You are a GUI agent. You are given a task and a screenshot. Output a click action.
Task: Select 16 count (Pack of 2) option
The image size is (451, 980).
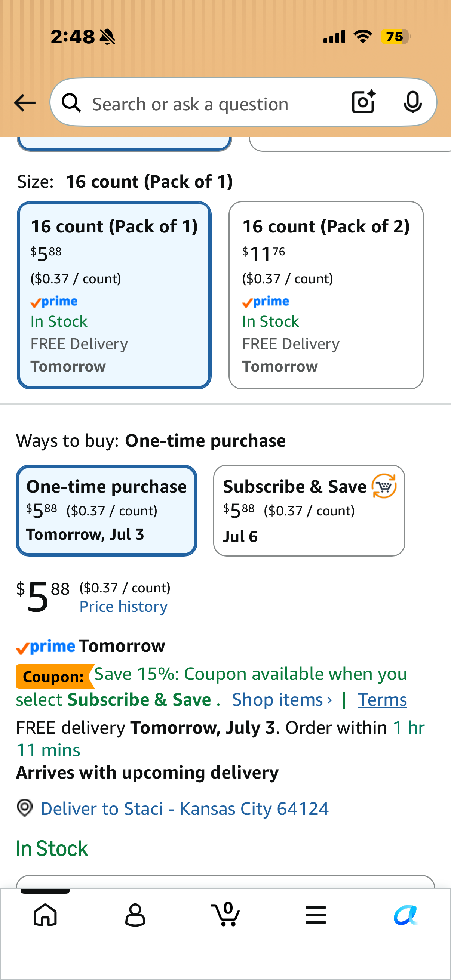click(x=326, y=295)
